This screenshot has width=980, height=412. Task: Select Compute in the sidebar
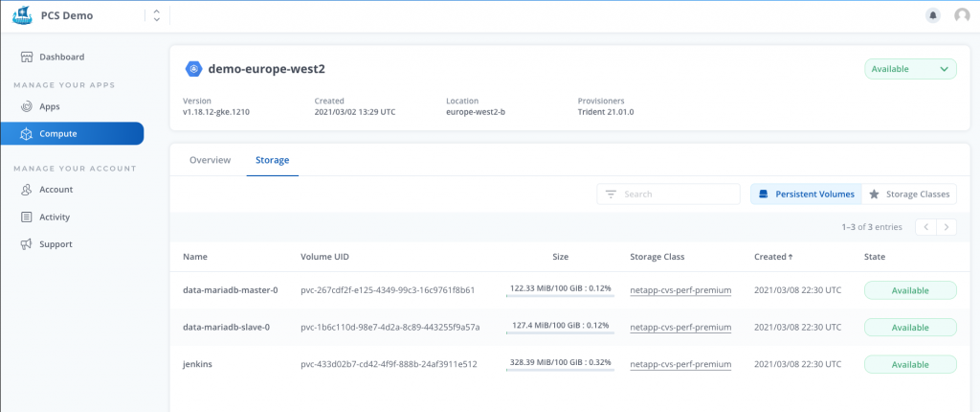(x=72, y=134)
